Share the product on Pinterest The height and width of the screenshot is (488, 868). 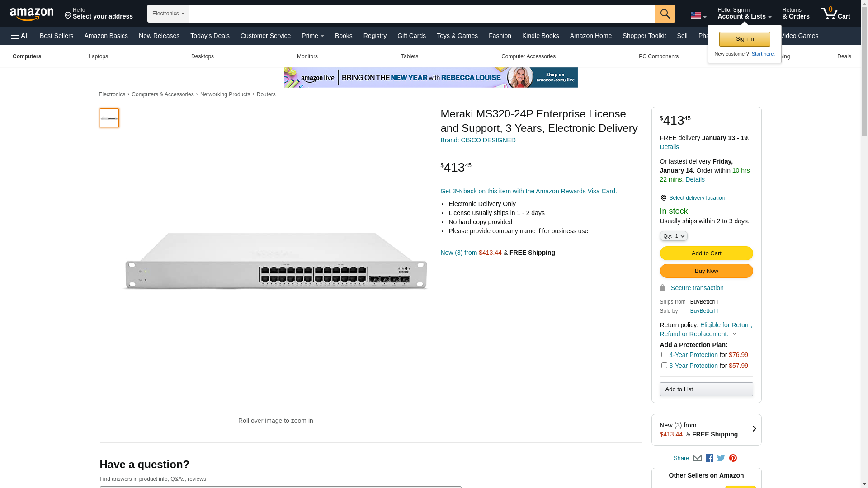[x=733, y=458]
